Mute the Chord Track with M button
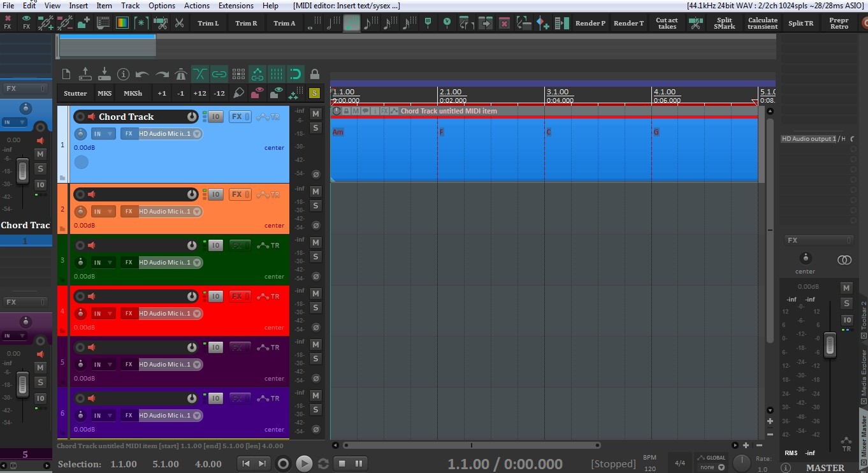 [315, 114]
